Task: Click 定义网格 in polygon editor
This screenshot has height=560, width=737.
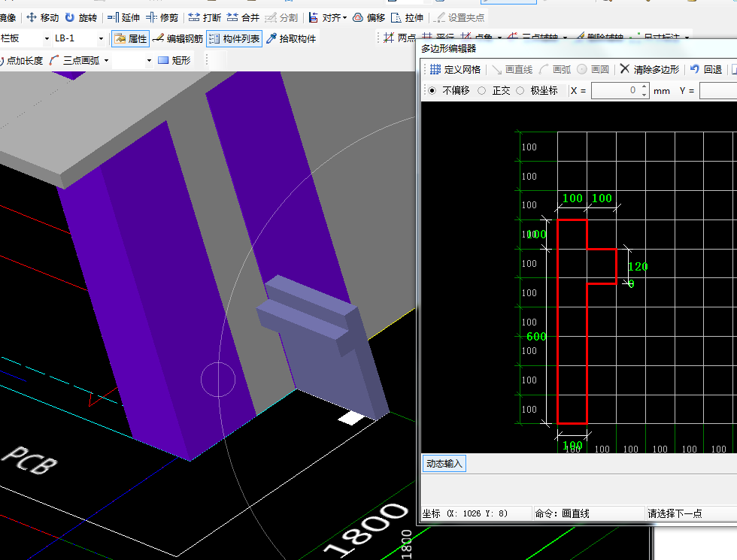Action: tap(455, 69)
